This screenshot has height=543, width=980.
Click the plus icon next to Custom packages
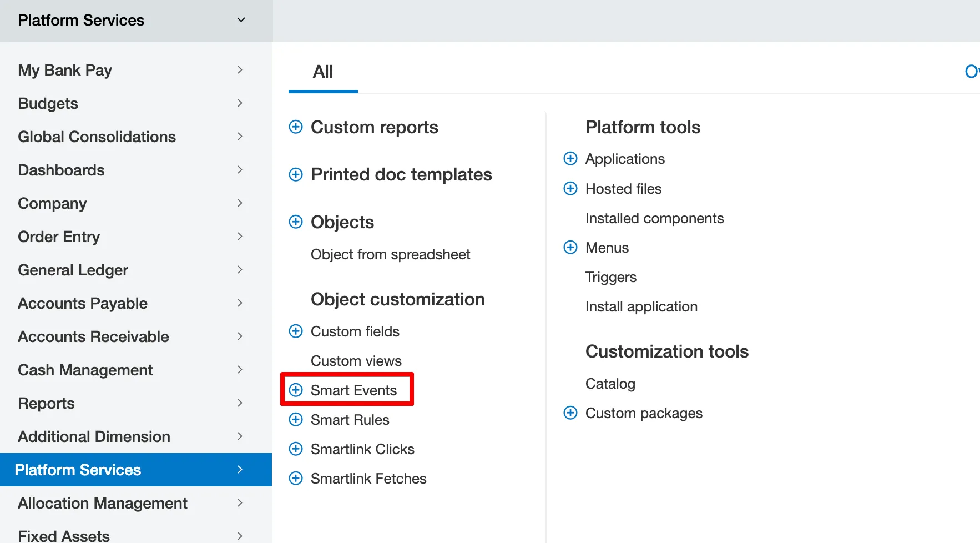pos(570,413)
